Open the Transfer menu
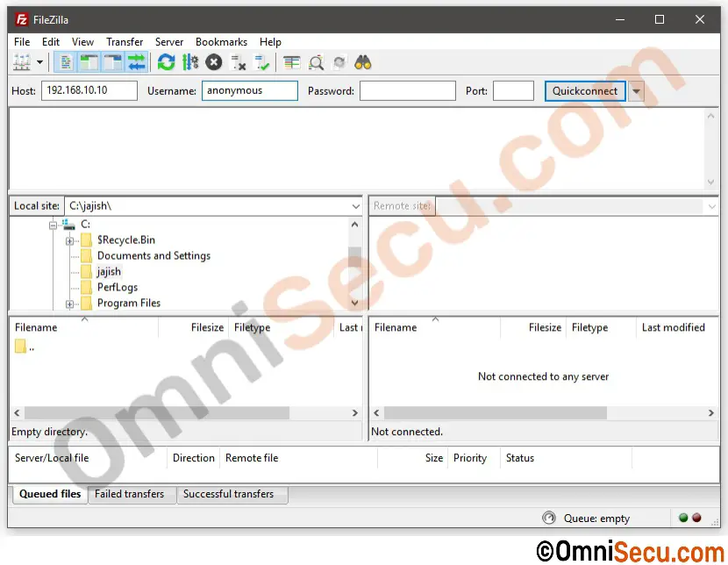Image resolution: width=728 pixels, height=565 pixels. pos(125,42)
